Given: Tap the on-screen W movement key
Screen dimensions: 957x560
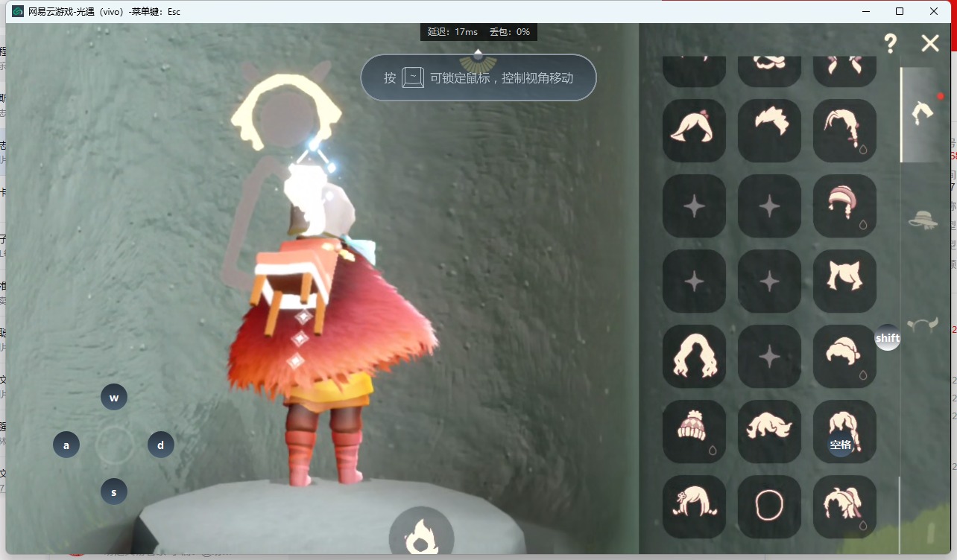Looking at the screenshot, I should coord(114,398).
